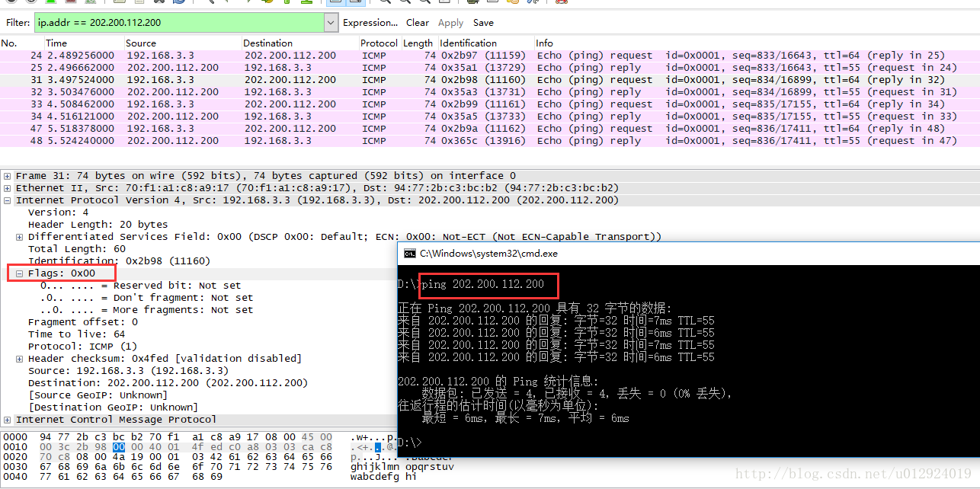Clear the display filter
Viewport: 980px width, 489px height.
pos(418,23)
